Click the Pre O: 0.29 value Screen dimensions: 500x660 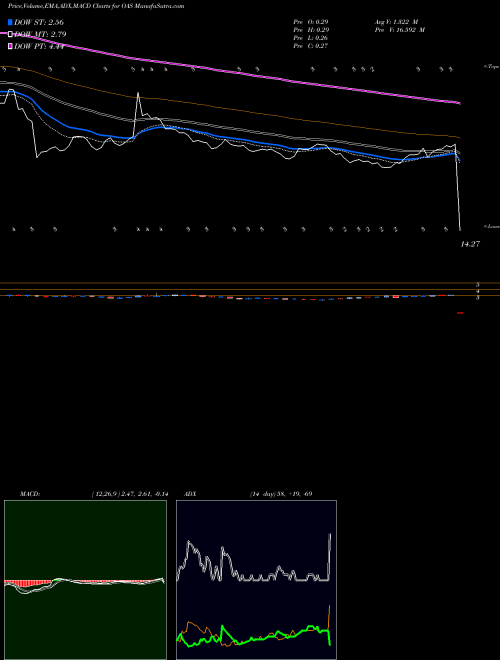point(311,22)
